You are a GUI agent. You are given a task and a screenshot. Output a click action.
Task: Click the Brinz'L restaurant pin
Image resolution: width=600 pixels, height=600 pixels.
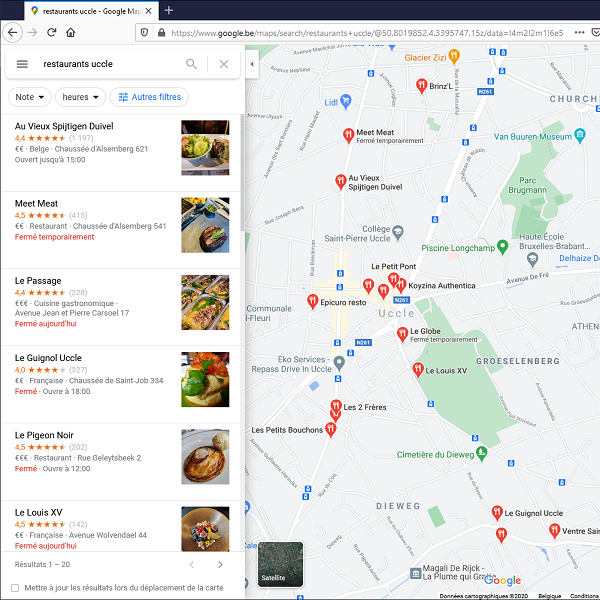pyautogui.click(x=421, y=86)
